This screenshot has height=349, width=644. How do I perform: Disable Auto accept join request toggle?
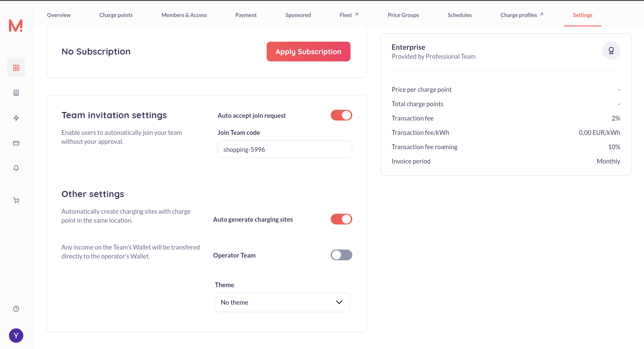pyautogui.click(x=341, y=115)
